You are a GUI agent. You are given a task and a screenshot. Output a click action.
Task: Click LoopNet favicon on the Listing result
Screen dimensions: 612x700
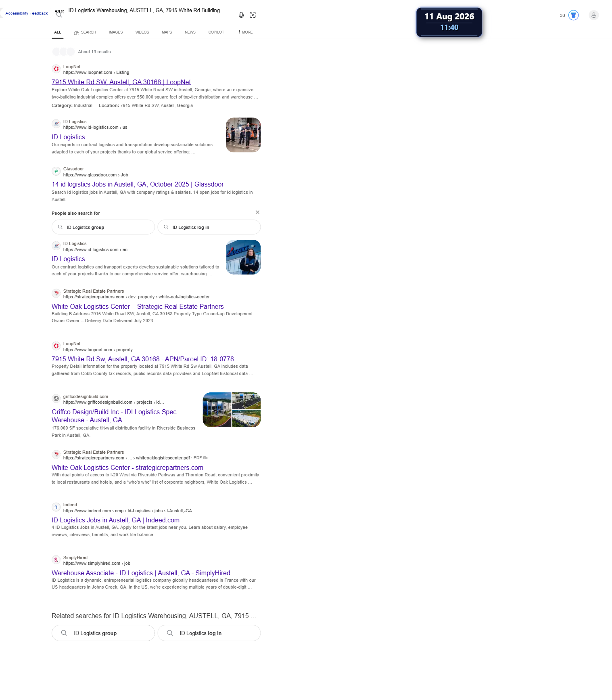(x=56, y=69)
